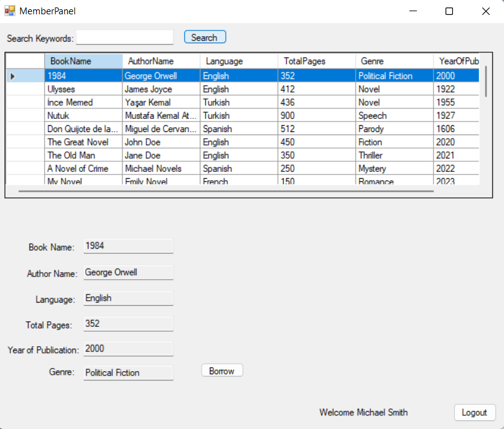Screen dimensions: 504x429
Task: Select the Don Quijote book row
Action: click(83, 128)
